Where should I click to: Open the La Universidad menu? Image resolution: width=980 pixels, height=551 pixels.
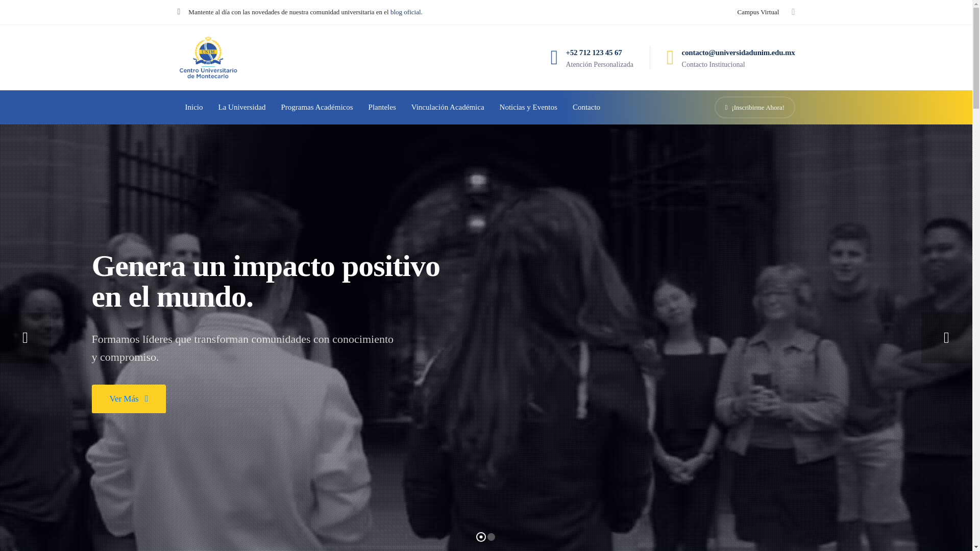[241, 107]
